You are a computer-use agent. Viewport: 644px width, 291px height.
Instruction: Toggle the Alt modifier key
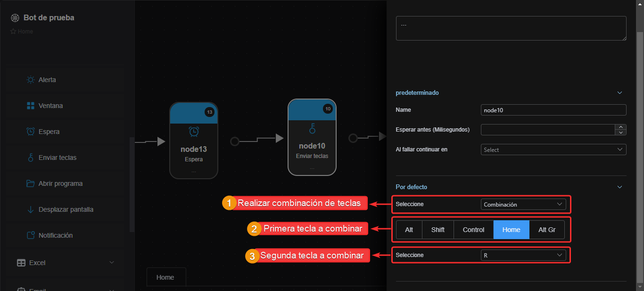[409, 230]
